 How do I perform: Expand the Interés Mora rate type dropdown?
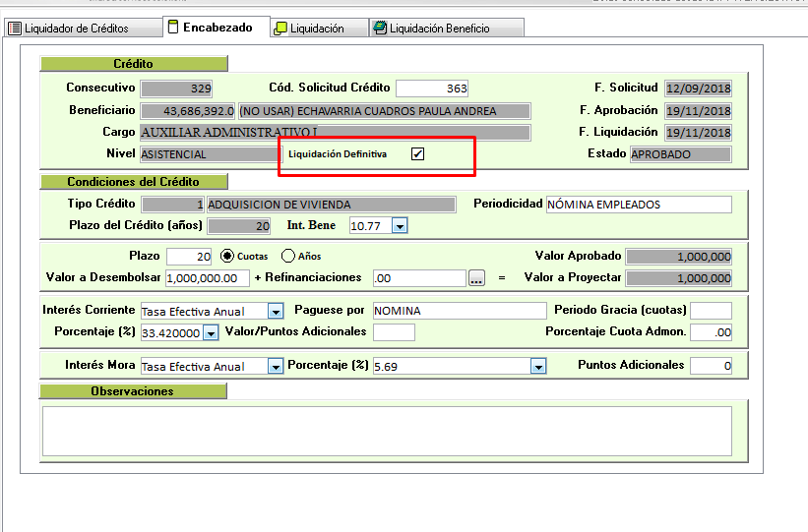[x=275, y=366]
